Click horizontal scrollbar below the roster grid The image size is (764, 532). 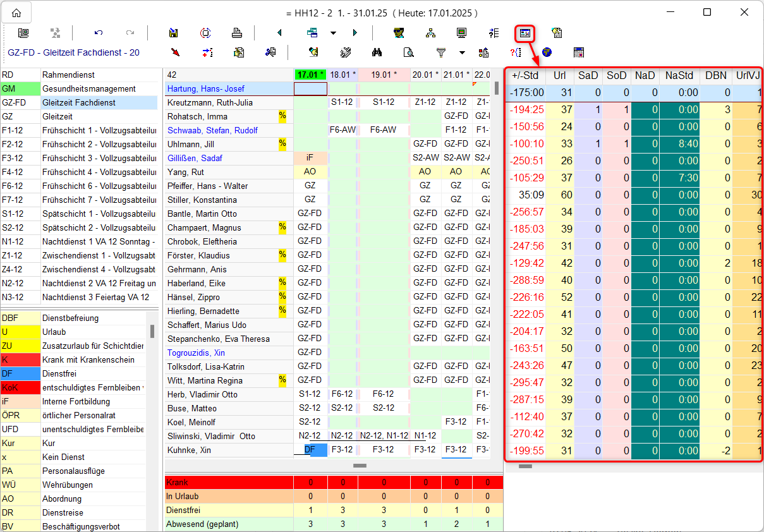pos(360,466)
